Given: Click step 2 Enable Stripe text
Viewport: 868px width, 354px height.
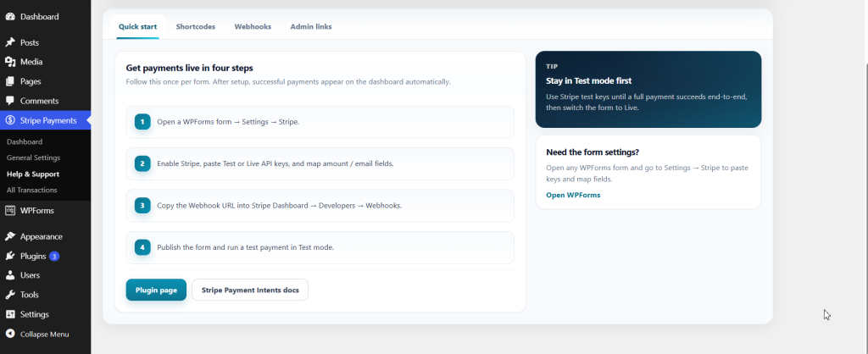Looking at the screenshot, I should point(275,163).
